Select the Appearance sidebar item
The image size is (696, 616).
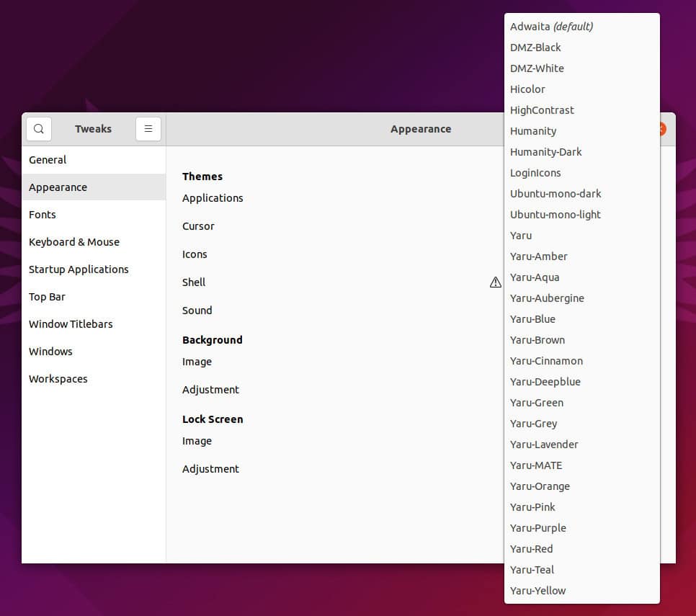(94, 187)
